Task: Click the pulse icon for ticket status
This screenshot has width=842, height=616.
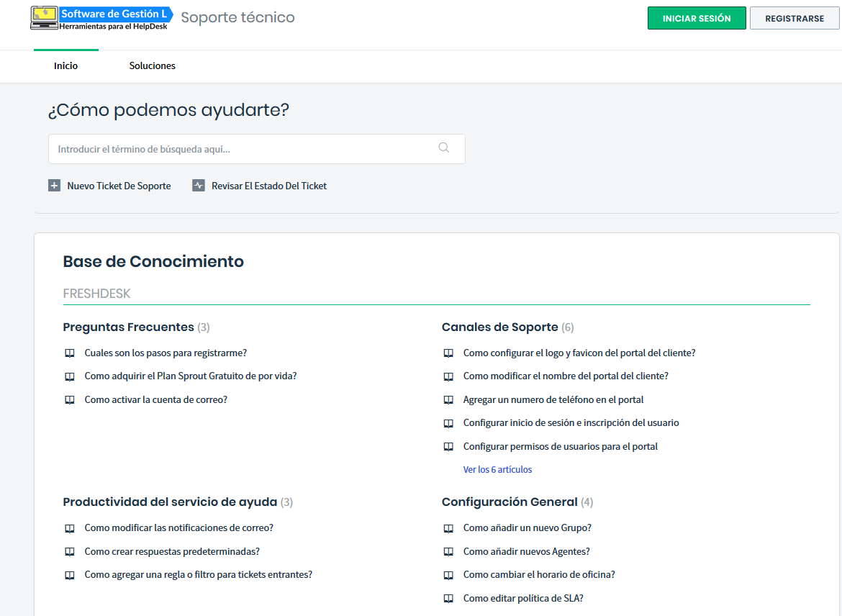Action: point(199,186)
